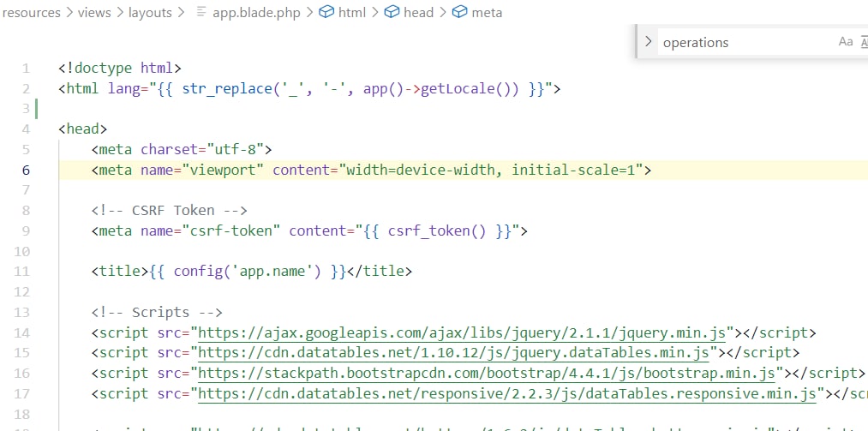Click 'charset="utf-8"' on line 5
Screen dimensions: 868x431
pyautogui.click(x=202, y=149)
